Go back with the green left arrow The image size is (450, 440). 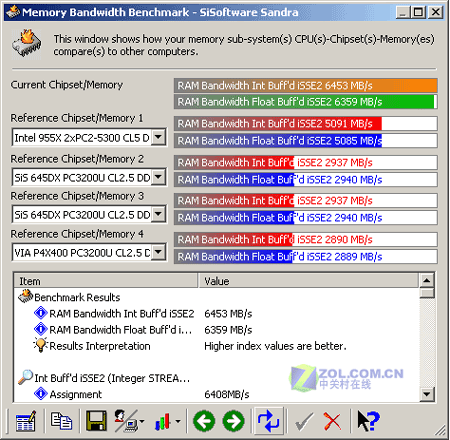204,421
